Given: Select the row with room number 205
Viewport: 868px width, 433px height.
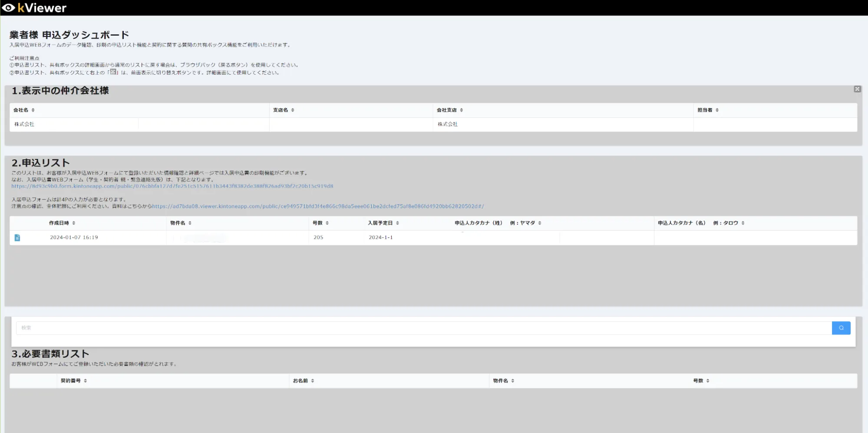Looking at the screenshot, I should 318,238.
